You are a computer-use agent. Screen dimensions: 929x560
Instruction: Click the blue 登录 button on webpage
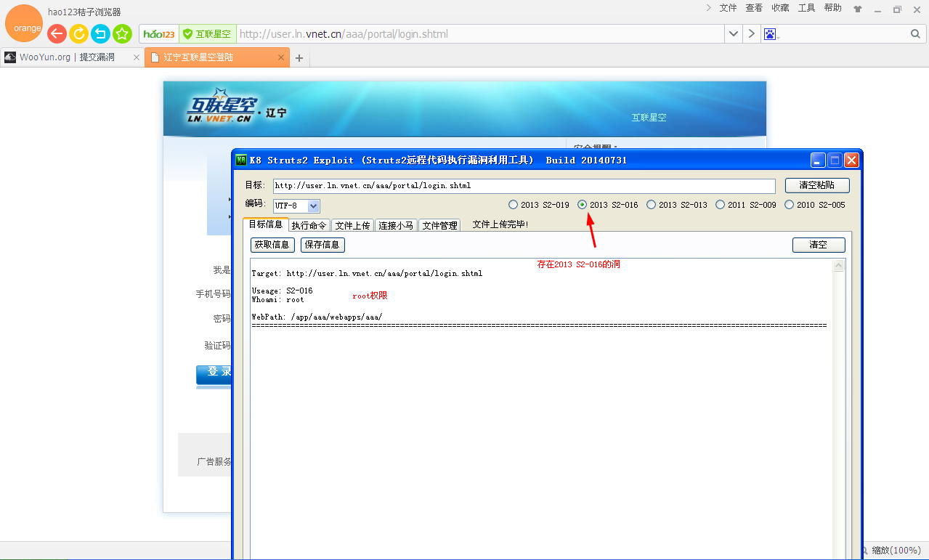pos(214,374)
